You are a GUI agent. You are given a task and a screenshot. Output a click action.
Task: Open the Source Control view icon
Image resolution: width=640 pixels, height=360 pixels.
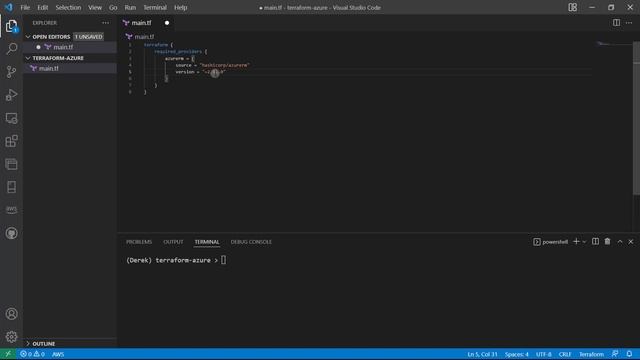(x=11, y=72)
